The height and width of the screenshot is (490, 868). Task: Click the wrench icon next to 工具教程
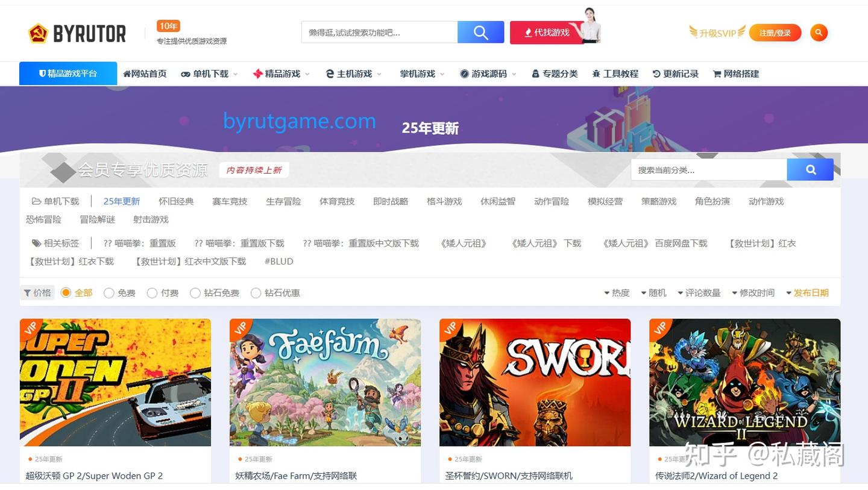pos(597,74)
